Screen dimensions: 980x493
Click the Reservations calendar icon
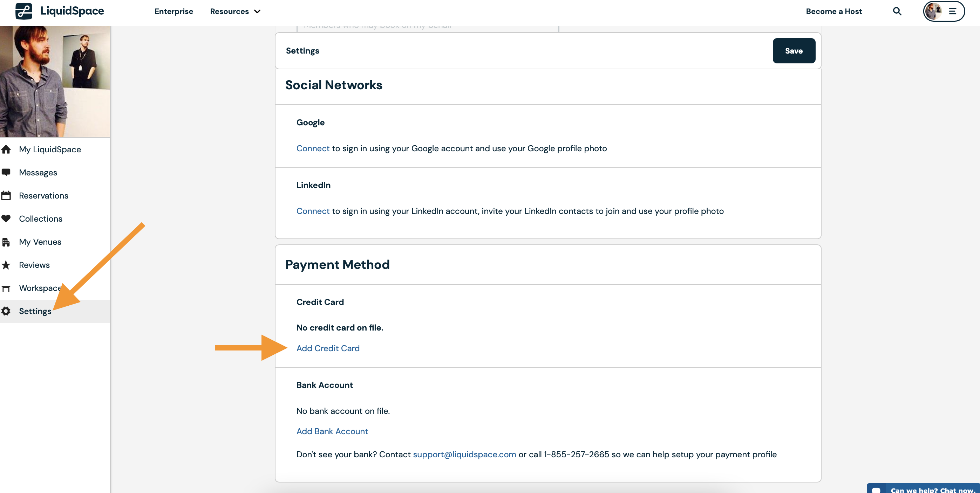[6, 195]
